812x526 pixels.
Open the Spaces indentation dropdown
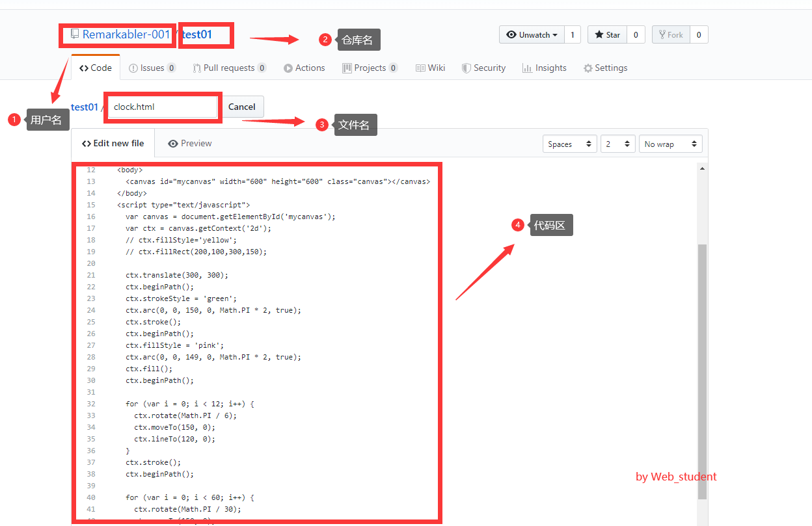pyautogui.click(x=569, y=144)
